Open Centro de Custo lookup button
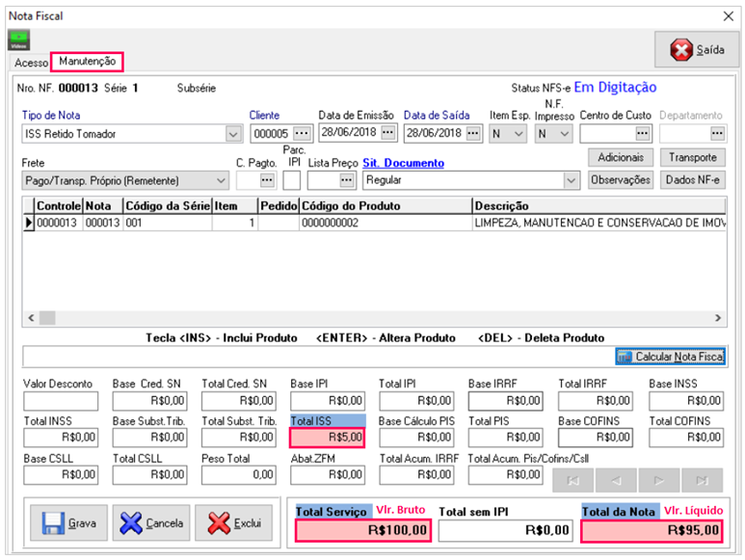 [x=643, y=133]
